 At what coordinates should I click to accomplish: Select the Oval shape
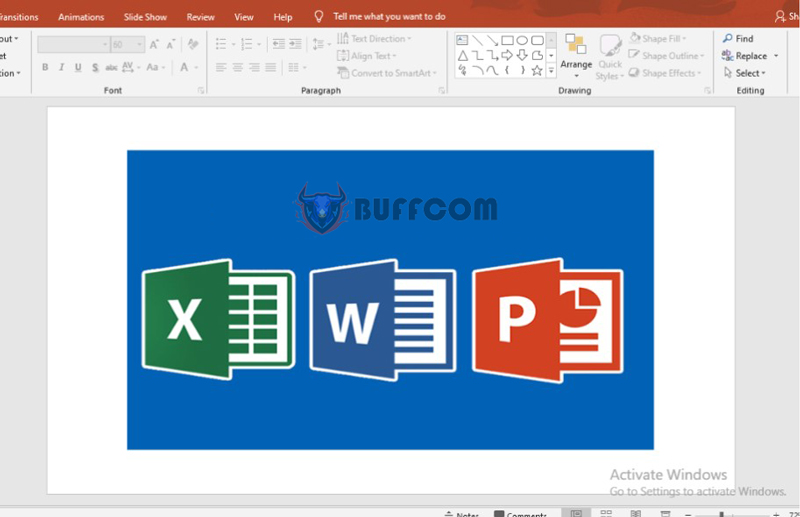(x=522, y=40)
